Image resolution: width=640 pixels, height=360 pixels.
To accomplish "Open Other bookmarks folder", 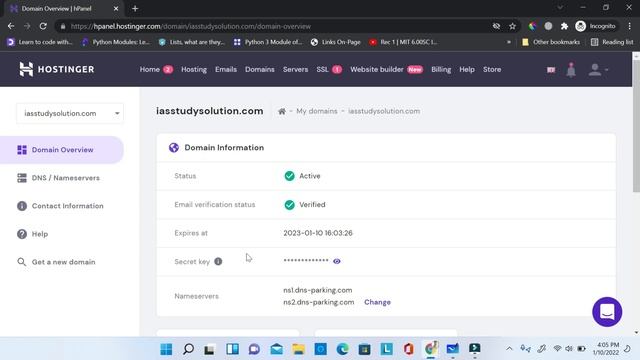I will point(551,42).
